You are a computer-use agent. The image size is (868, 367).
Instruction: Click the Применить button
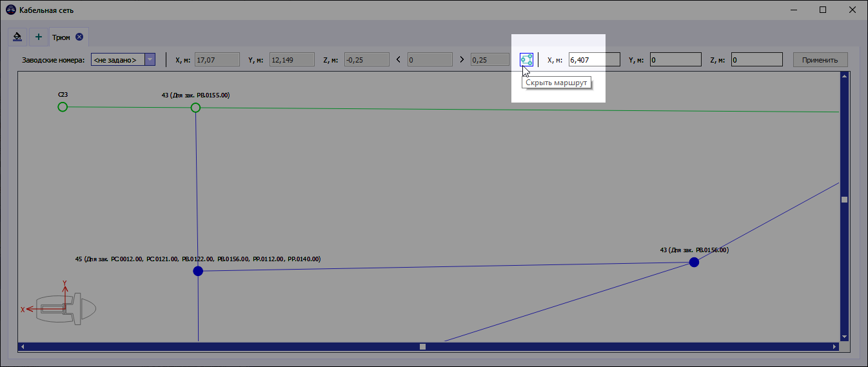coord(820,59)
